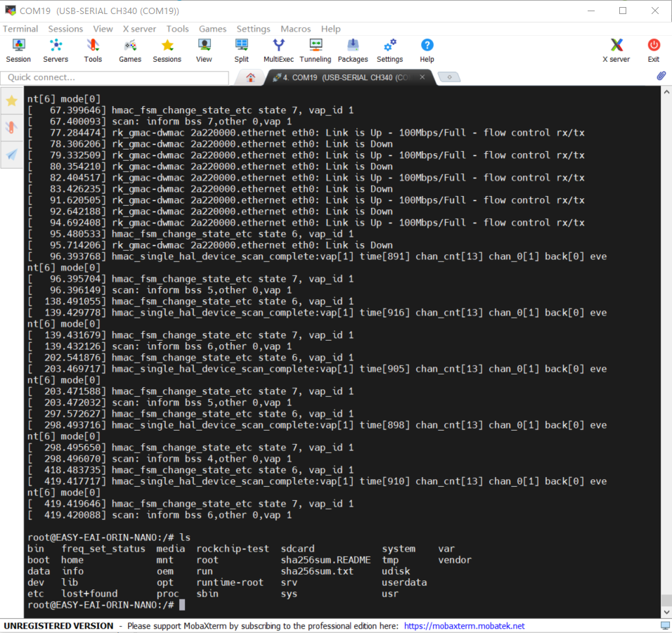Click the rockchip-test directory name
This screenshot has height=633, width=672.
(x=233, y=549)
